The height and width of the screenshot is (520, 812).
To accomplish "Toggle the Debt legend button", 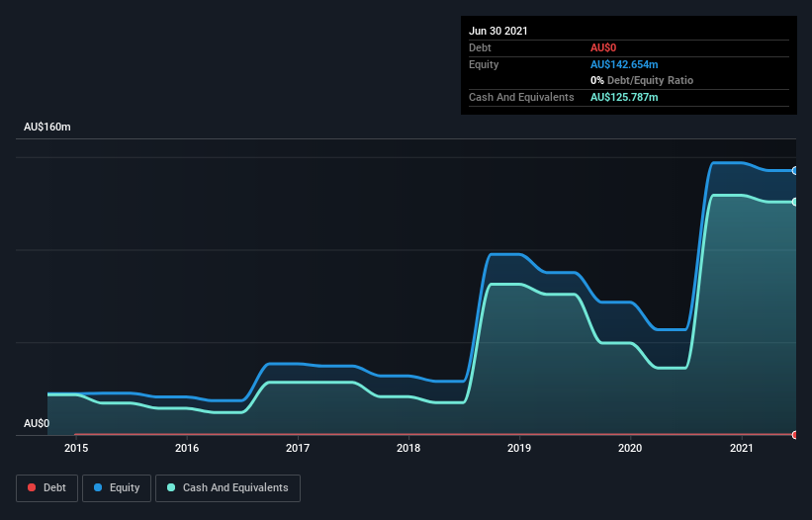I will pos(47,488).
